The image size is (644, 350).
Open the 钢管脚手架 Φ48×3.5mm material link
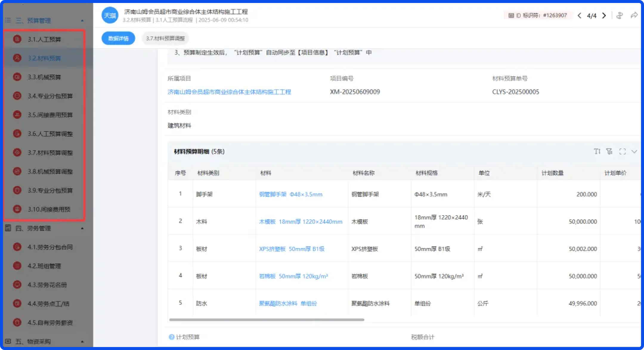click(290, 194)
